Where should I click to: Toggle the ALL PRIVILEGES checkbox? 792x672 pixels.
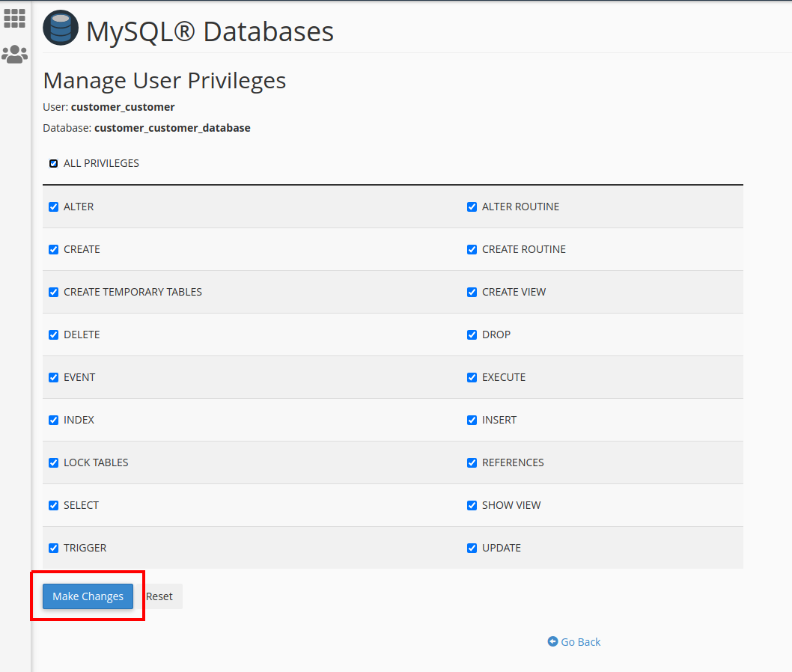pyautogui.click(x=54, y=163)
